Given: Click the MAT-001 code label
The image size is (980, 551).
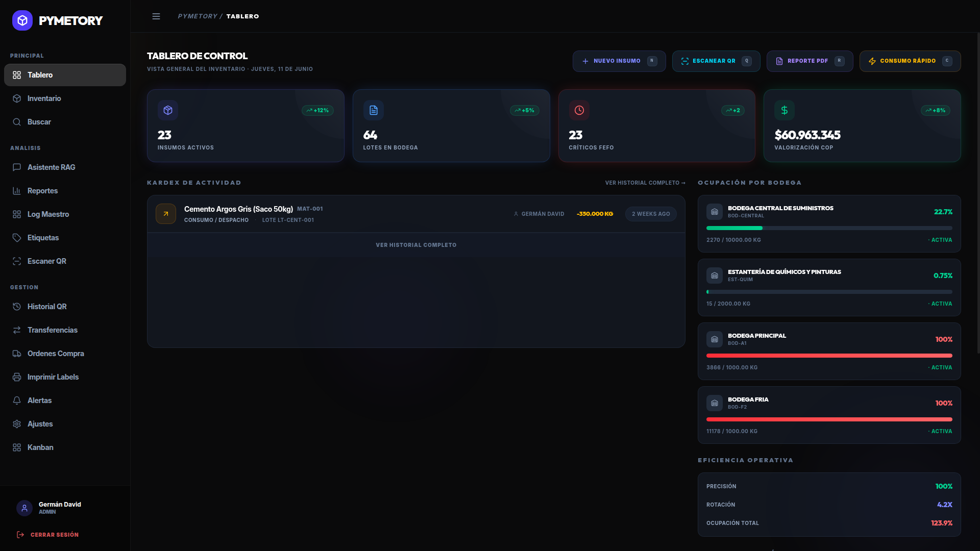Looking at the screenshot, I should [x=310, y=209].
